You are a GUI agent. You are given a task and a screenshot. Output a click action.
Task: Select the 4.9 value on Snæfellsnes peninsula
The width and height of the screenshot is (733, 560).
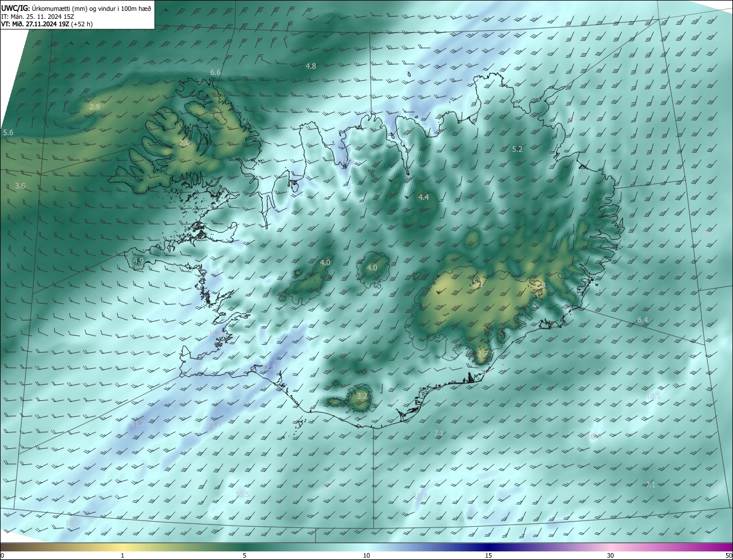(x=138, y=261)
